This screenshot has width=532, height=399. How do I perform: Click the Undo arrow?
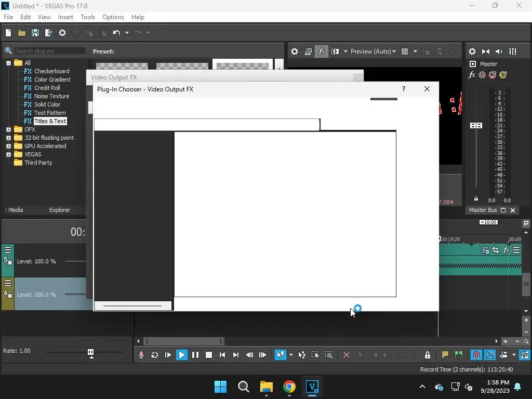(116, 33)
